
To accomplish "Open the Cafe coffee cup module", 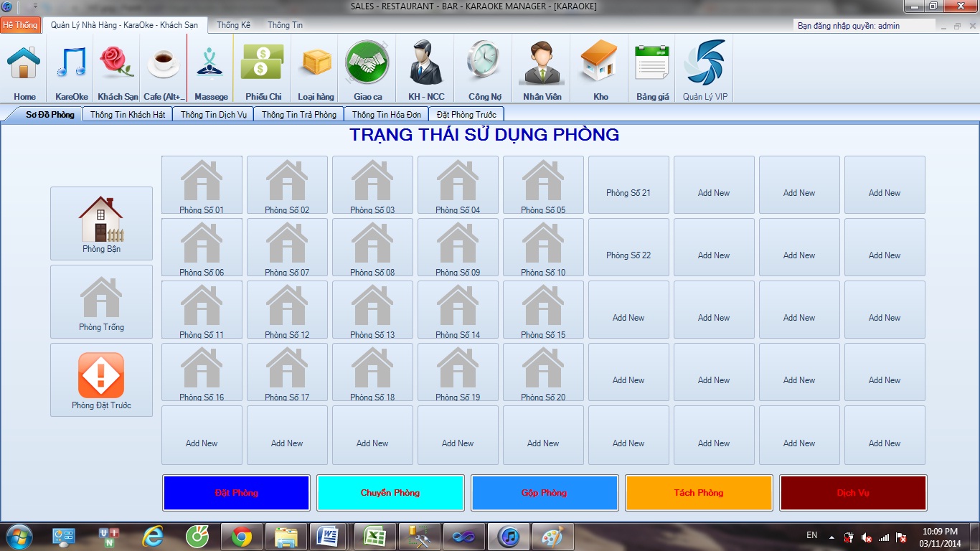I will click(164, 69).
